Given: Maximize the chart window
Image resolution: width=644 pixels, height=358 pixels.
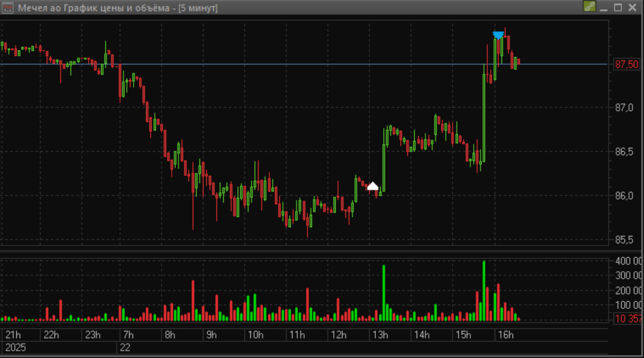Looking at the screenshot, I should pos(618,7).
